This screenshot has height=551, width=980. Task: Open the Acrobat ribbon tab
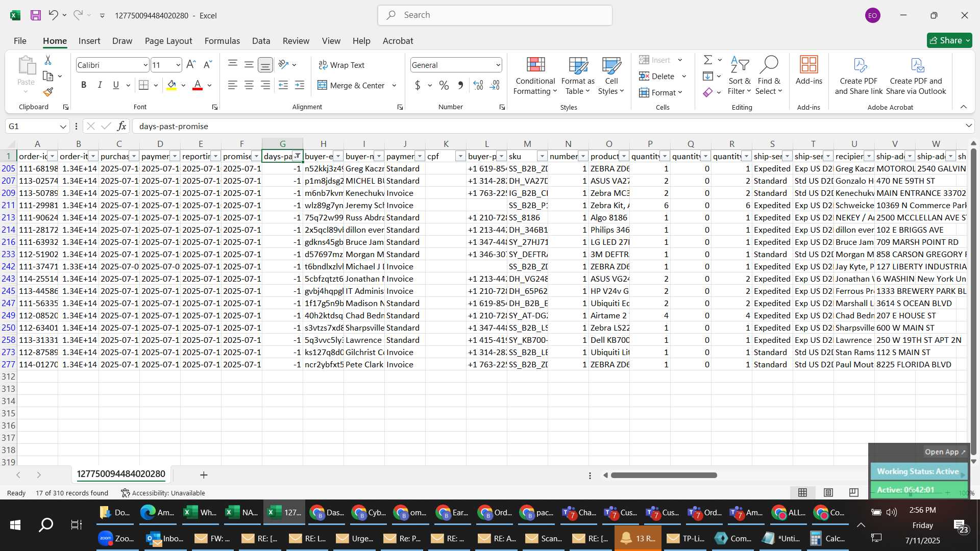point(398,41)
